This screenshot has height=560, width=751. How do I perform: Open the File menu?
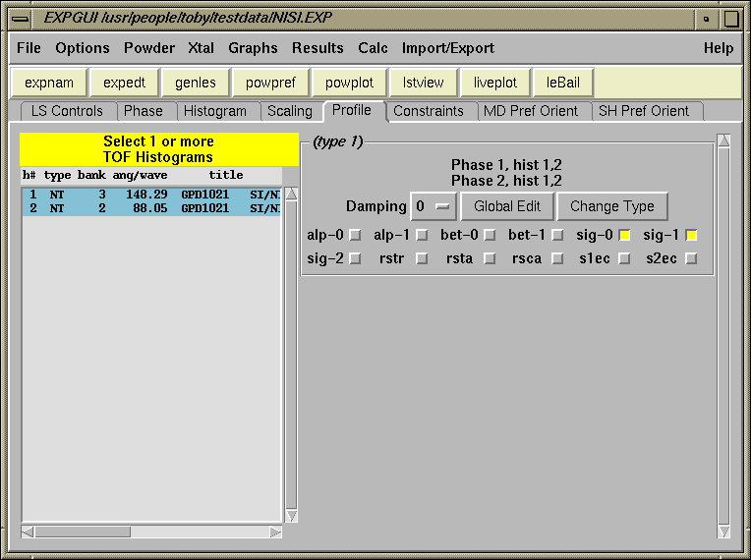click(29, 48)
